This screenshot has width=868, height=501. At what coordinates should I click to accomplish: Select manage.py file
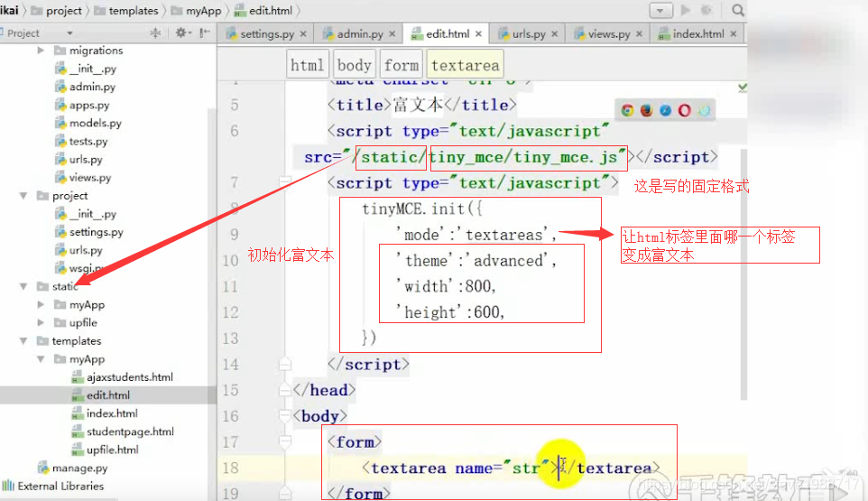click(x=79, y=468)
